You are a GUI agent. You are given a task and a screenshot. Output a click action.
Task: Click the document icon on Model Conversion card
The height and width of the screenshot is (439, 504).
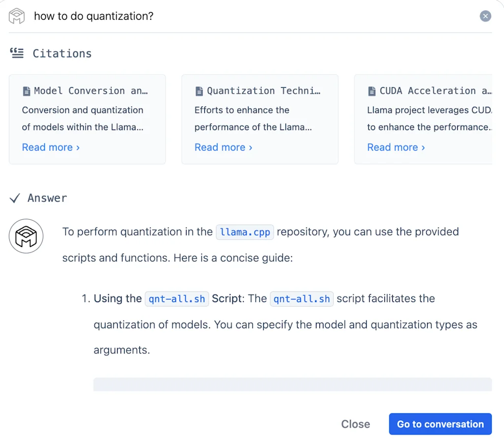[27, 90]
